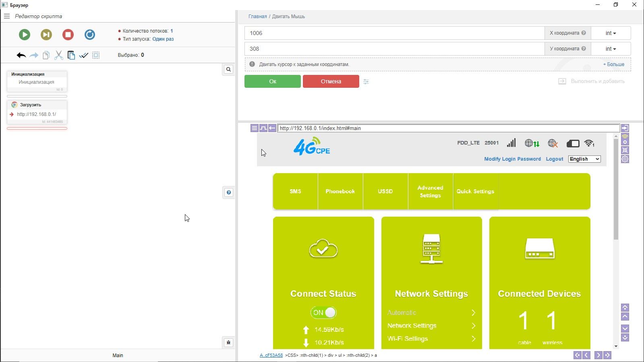Open the Quick Settings tab

point(475,191)
